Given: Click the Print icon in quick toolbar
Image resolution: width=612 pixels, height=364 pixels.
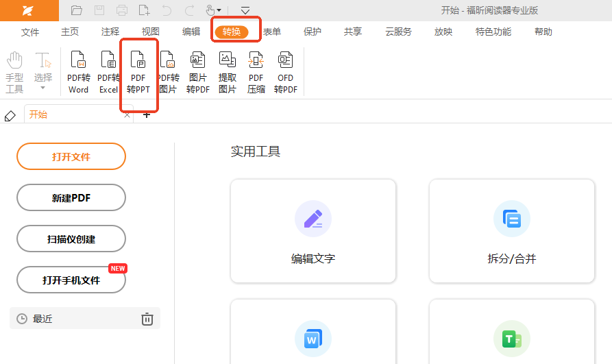Looking at the screenshot, I should click(x=122, y=10).
